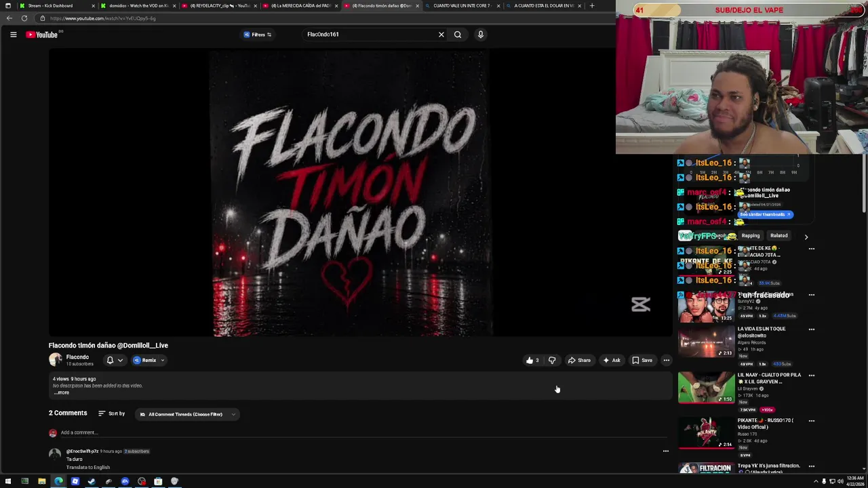Viewport: 868px width, 488px height.
Task: Open @EnocSwift-p7z commenter profile
Action: 82,451
